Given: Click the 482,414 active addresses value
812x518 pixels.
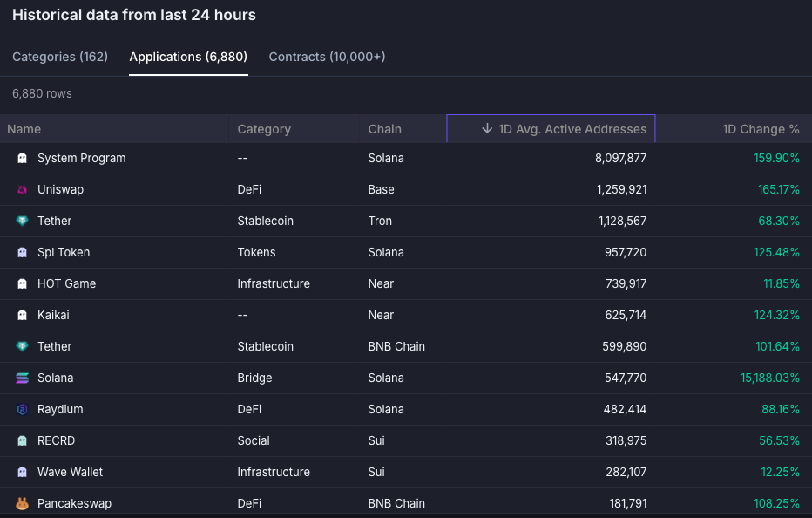Looking at the screenshot, I should [x=625, y=410].
